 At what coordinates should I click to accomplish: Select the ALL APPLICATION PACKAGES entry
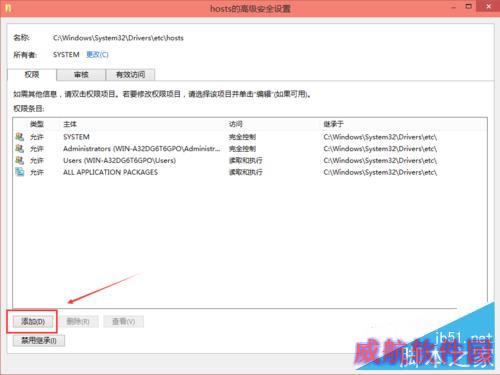click(x=110, y=172)
